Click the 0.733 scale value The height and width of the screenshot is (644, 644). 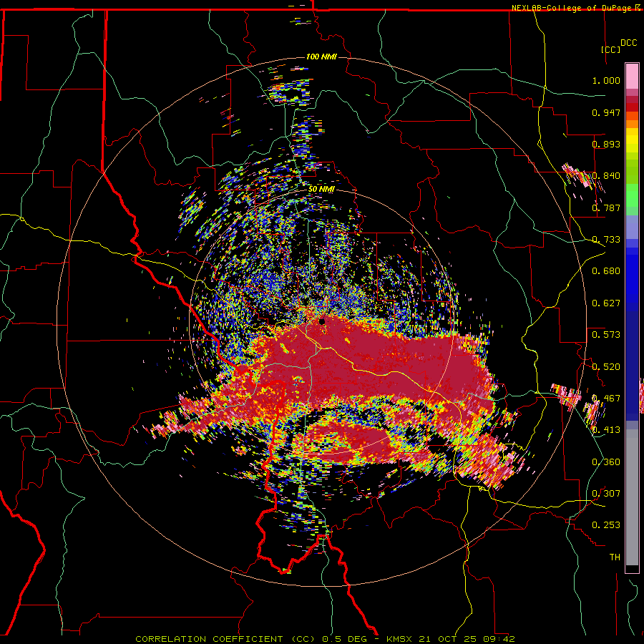(x=606, y=240)
